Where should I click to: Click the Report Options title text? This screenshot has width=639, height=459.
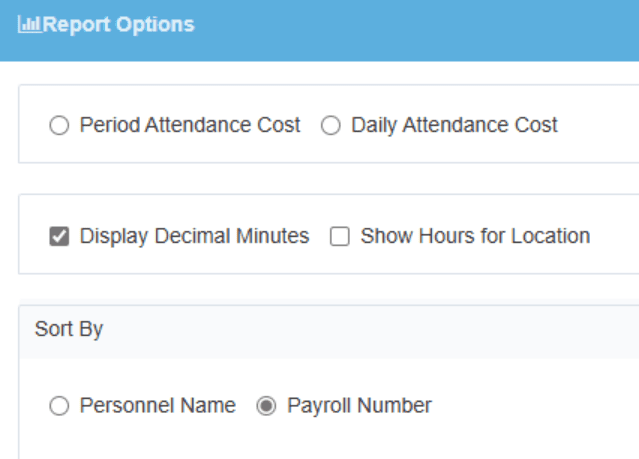pos(118,24)
